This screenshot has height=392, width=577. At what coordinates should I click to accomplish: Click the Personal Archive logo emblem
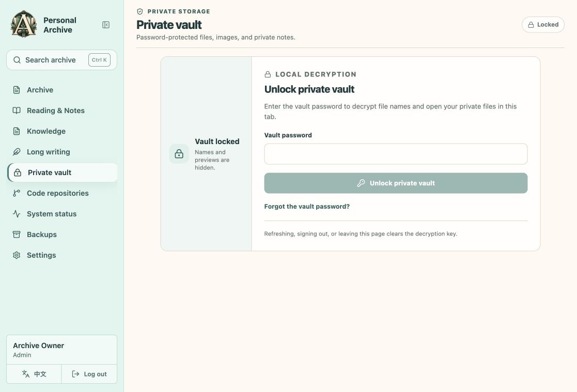(24, 24)
